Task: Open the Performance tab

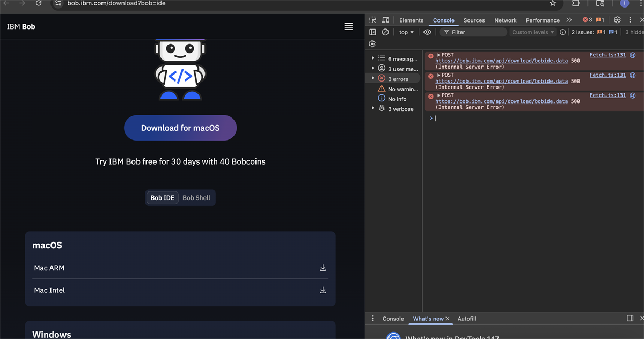Action: 543,20
